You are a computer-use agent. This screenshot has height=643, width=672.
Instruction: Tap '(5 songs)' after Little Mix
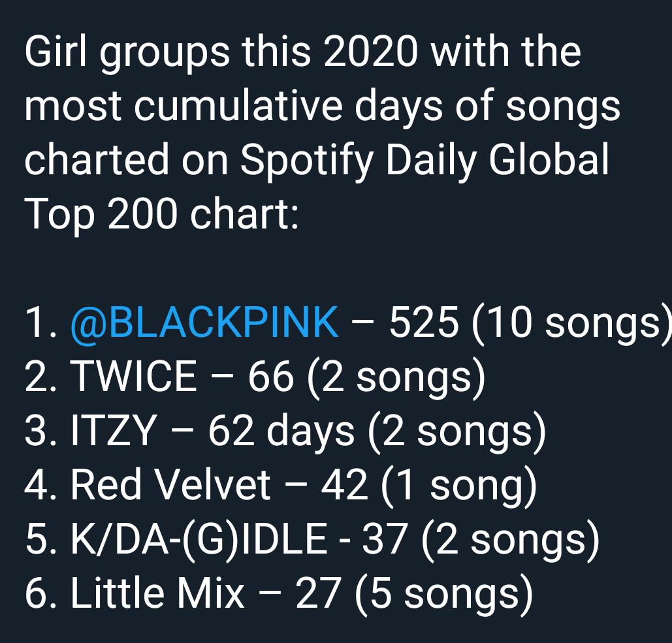[x=444, y=594]
